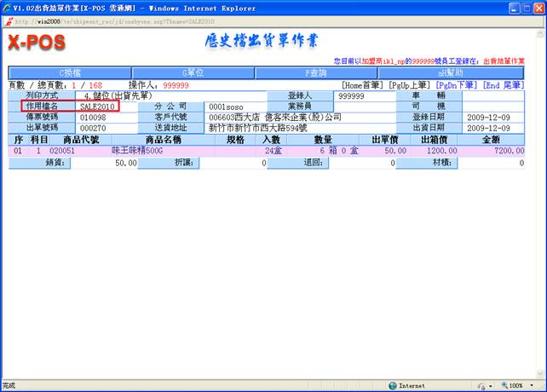The width and height of the screenshot is (547, 392).
Task: Click the IE page icon in title bar
Action: 8,7
